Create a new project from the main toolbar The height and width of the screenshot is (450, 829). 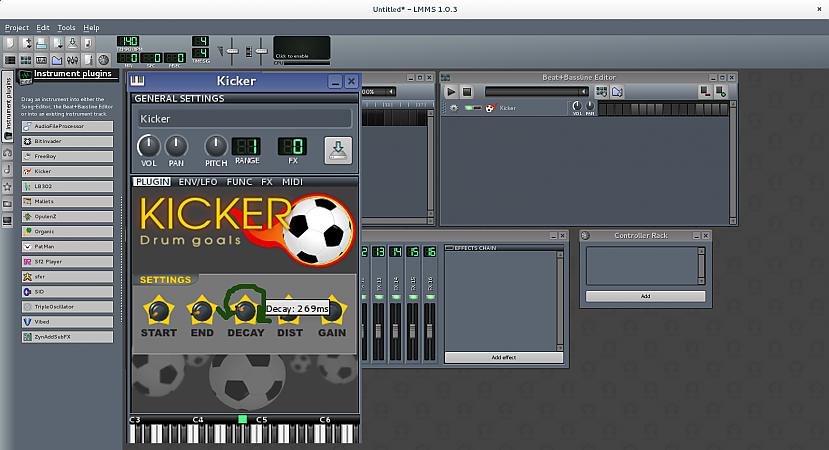pyautogui.click(x=10, y=43)
